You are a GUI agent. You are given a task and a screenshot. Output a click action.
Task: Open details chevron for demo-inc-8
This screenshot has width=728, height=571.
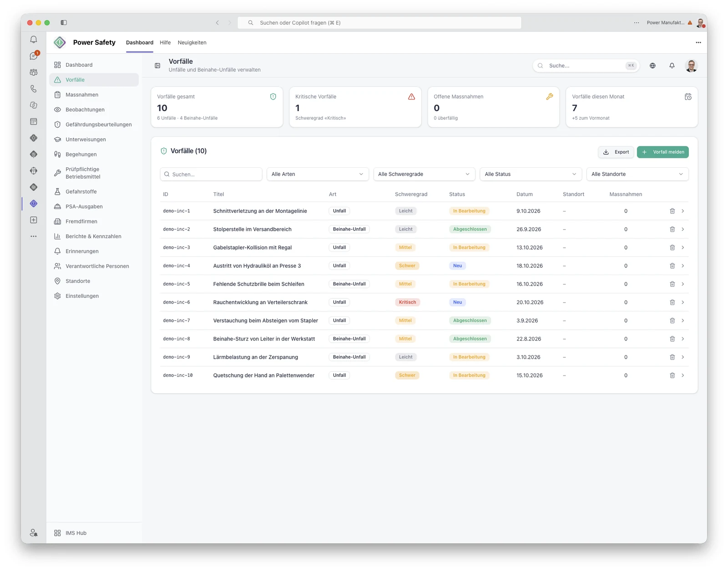[682, 339]
